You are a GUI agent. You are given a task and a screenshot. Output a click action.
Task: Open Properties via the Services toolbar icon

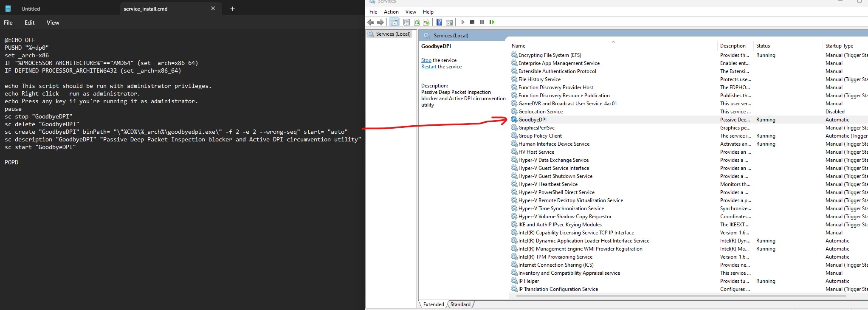tap(406, 22)
